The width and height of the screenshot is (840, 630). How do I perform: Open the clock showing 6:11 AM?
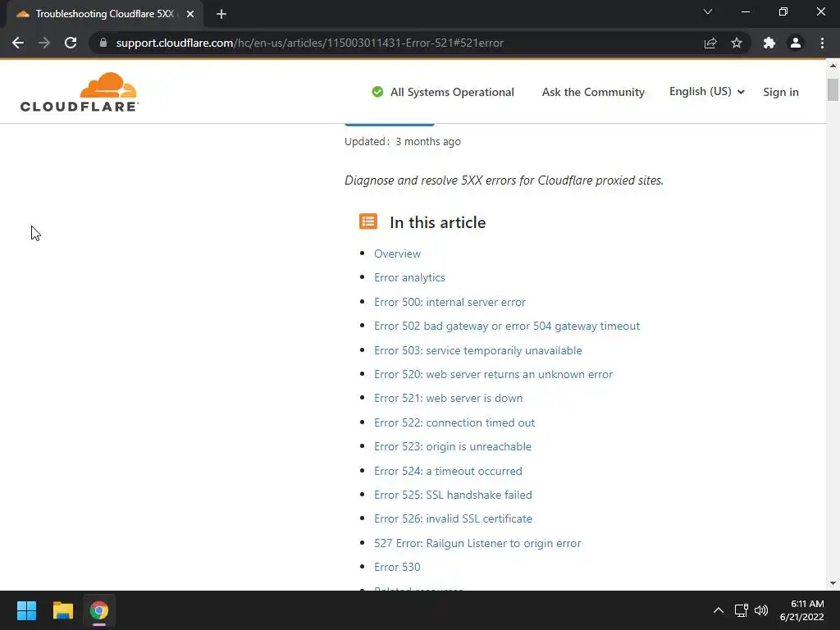point(802,610)
